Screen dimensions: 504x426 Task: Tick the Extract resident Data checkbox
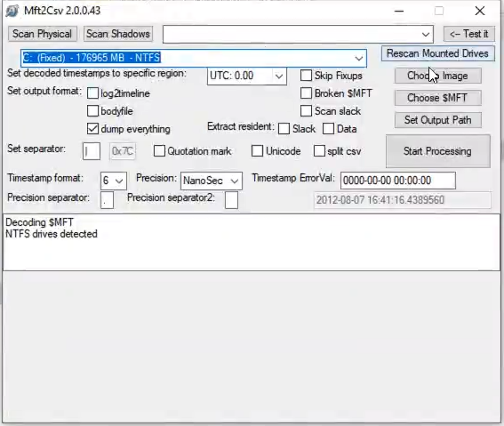[328, 129]
